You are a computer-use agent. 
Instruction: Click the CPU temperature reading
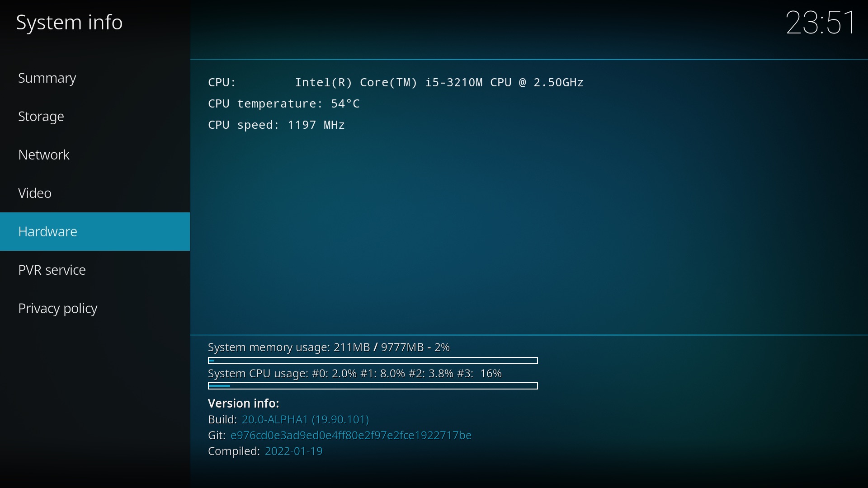click(x=284, y=103)
